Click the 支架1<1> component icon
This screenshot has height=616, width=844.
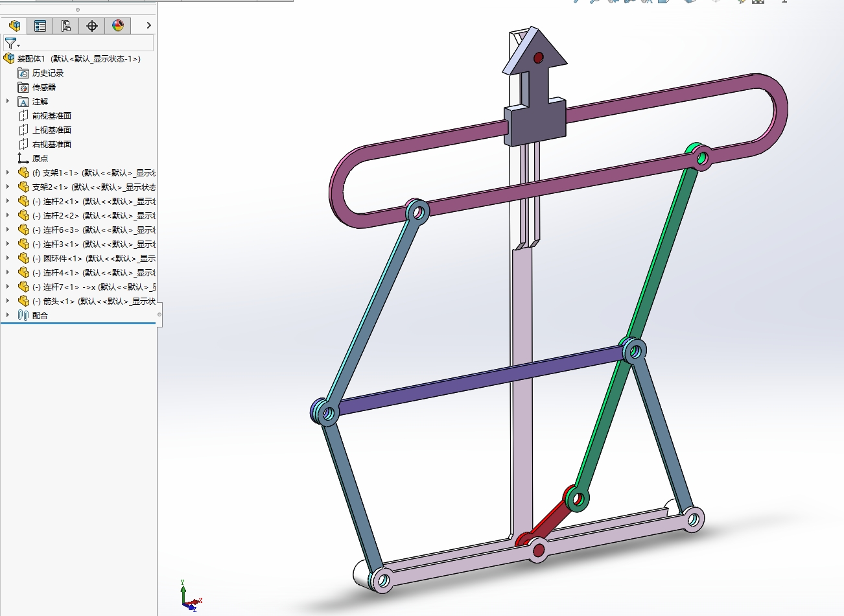coord(23,172)
